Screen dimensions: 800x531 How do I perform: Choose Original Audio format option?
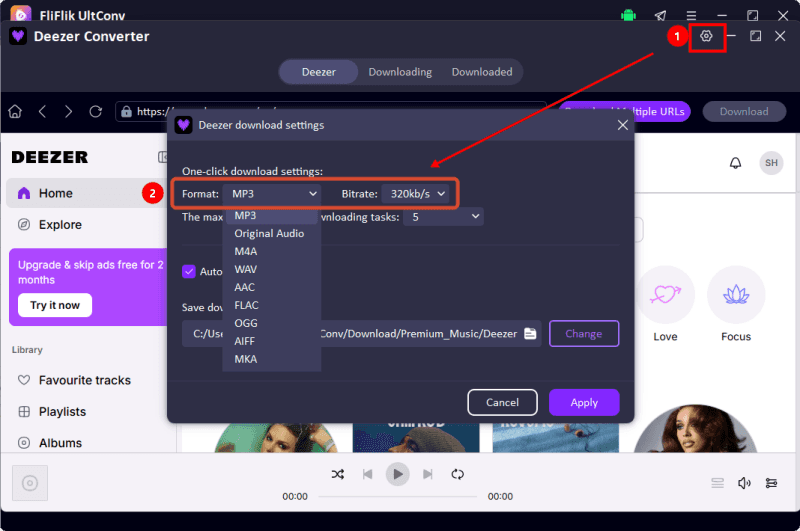tap(271, 234)
